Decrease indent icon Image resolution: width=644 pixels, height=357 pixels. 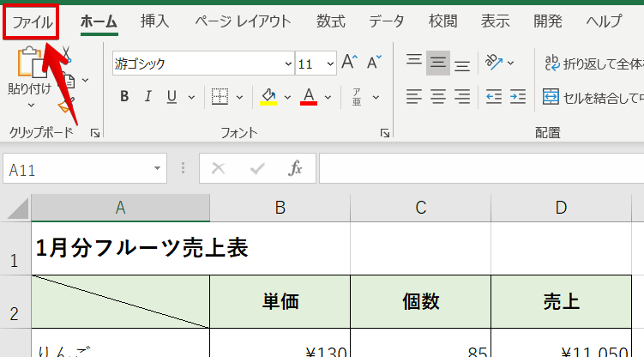(494, 97)
